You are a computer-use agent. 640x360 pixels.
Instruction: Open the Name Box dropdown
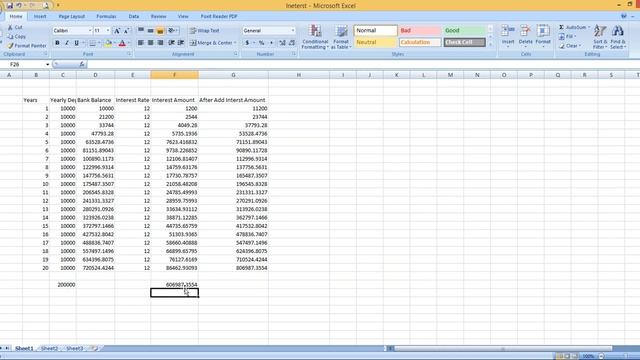47,64
